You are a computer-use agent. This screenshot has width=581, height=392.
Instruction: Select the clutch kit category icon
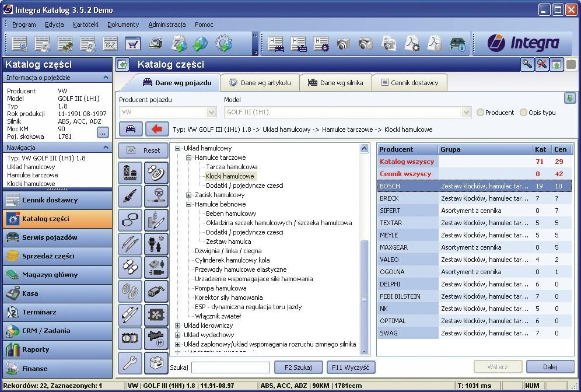(x=130, y=291)
